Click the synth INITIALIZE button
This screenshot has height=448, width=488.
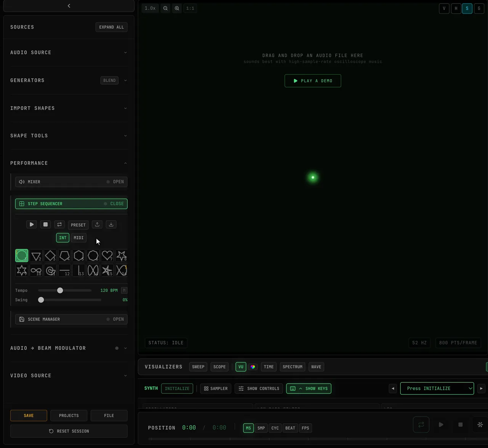(x=177, y=389)
